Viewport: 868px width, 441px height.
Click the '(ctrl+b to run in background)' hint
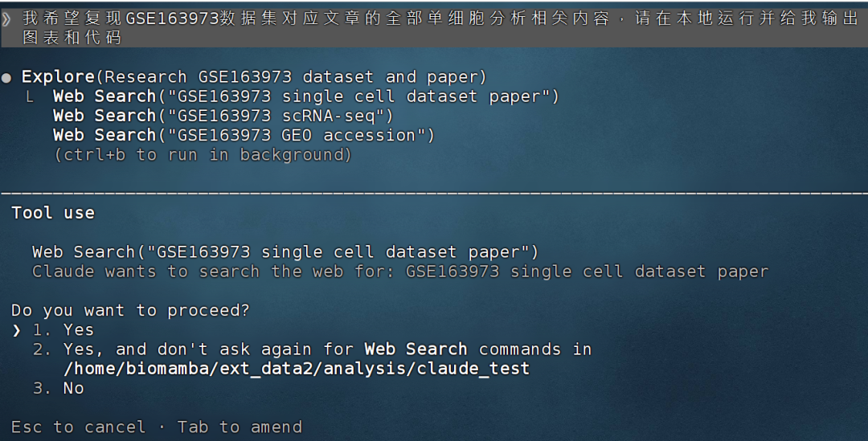pos(203,154)
